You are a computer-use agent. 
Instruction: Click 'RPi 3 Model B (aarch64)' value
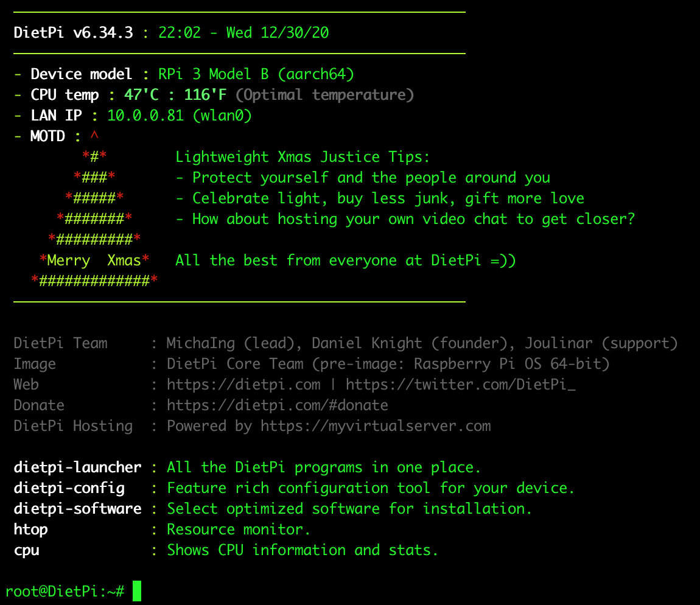click(x=256, y=74)
